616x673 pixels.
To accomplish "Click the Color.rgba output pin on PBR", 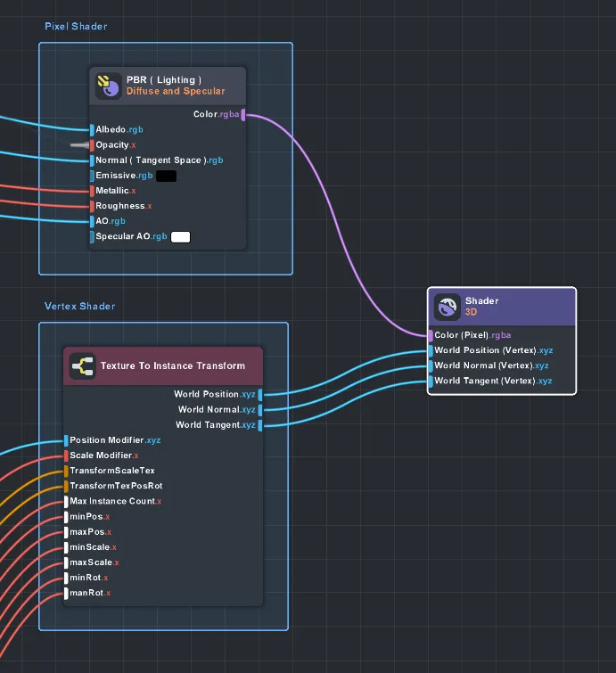I will click(243, 115).
